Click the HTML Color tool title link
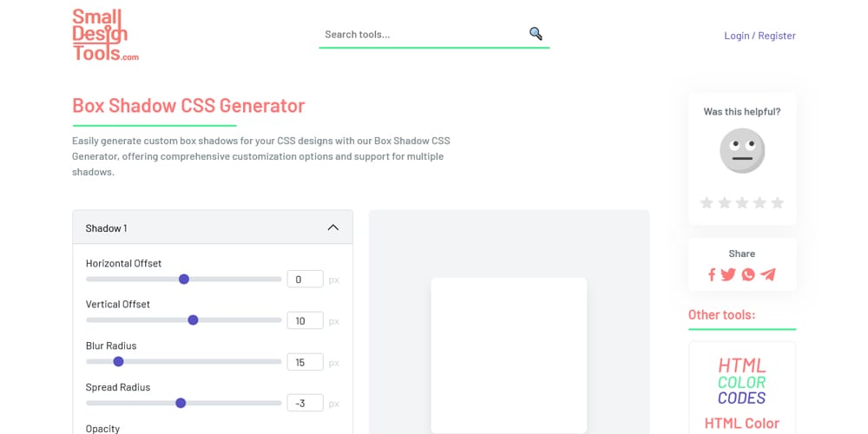The width and height of the screenshot is (868, 434). tap(742, 424)
